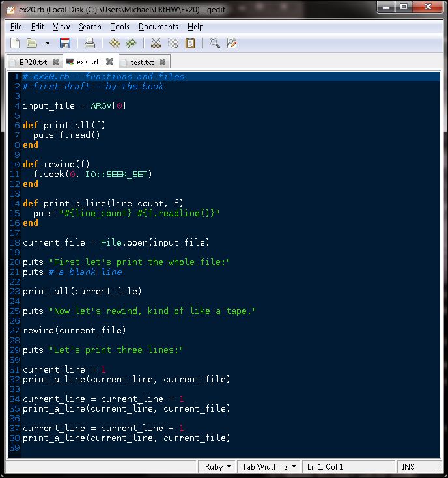448x478 pixels.
Task: Click "First let's print the whole file:" string
Action: [139, 262]
